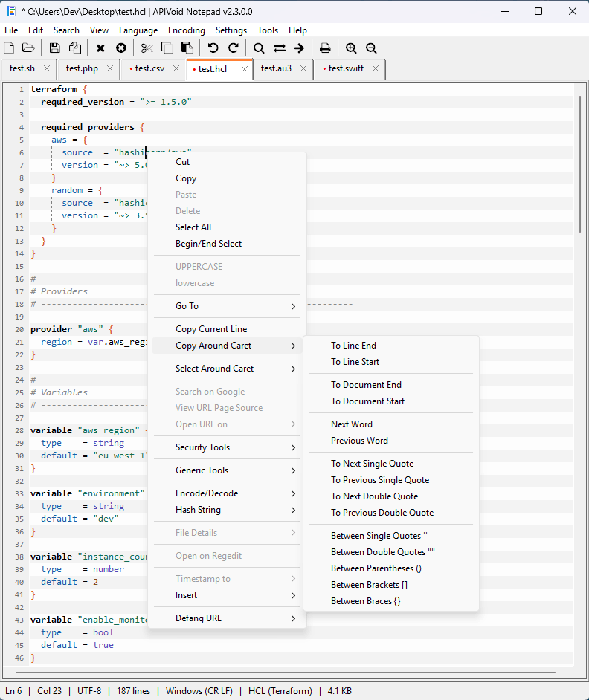Close the test.au3 tab
The image size is (589, 700).
[303, 68]
